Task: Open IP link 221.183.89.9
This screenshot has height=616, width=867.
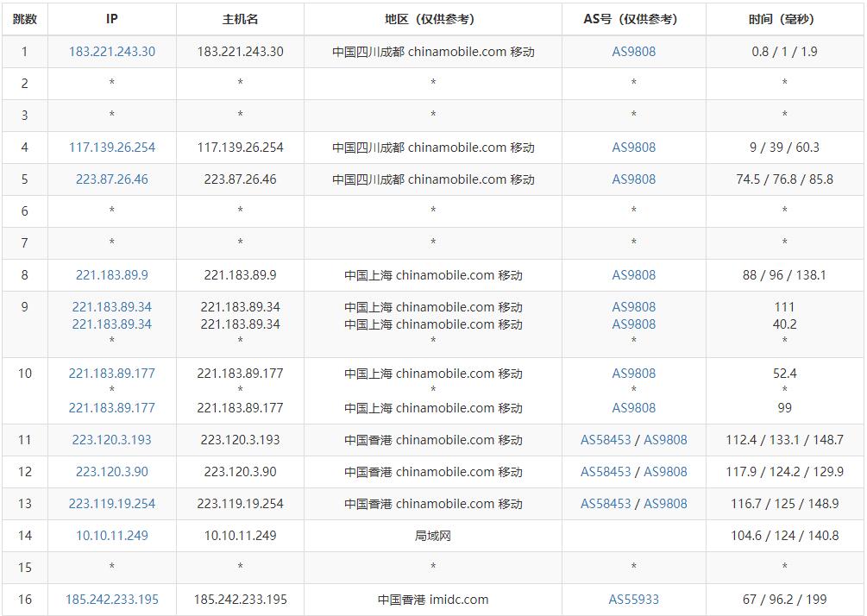Action: [x=111, y=275]
